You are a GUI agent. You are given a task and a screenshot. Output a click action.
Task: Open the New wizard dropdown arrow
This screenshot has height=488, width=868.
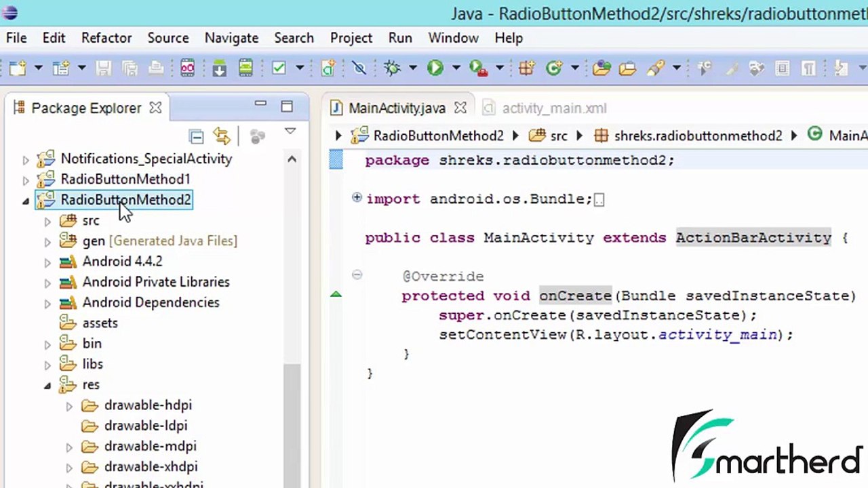[x=38, y=68]
